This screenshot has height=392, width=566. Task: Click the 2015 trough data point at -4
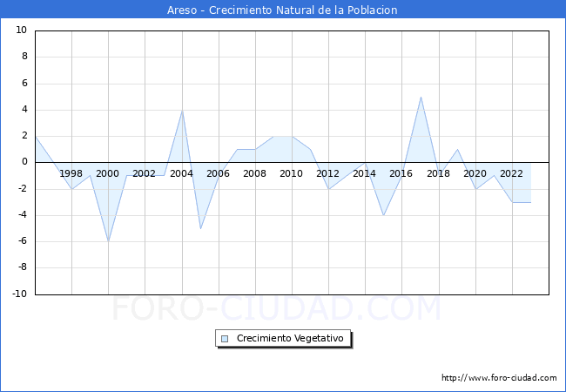[383, 215]
